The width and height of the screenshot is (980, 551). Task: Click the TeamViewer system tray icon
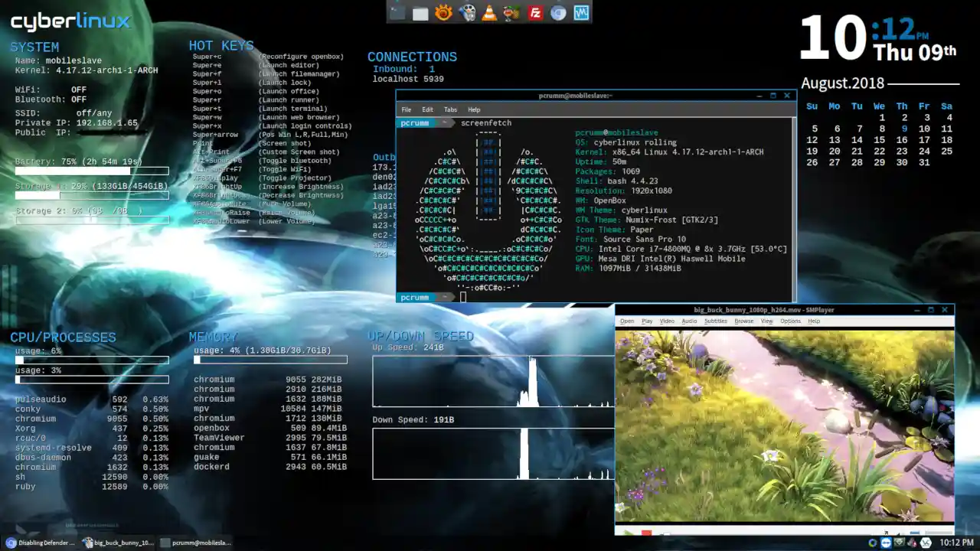886,543
